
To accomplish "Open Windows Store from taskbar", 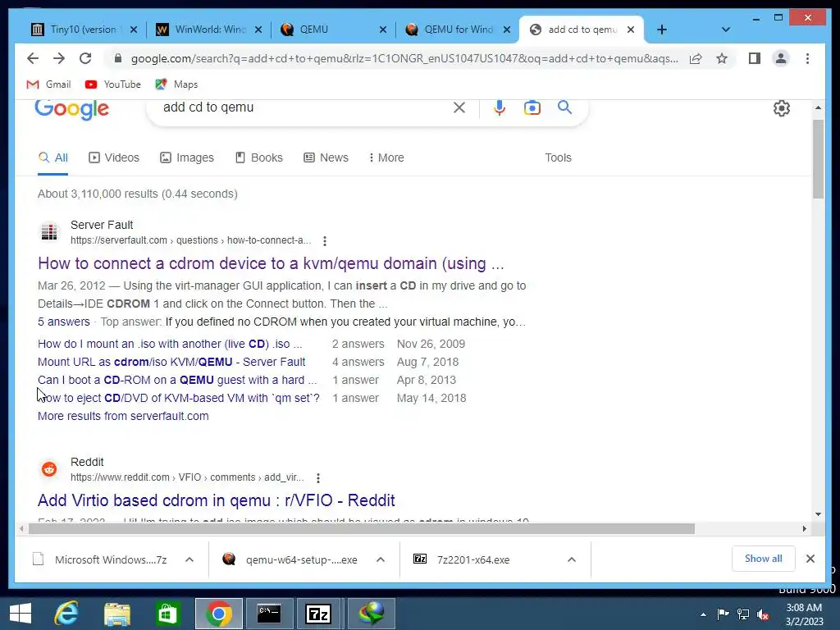I will point(167,614).
